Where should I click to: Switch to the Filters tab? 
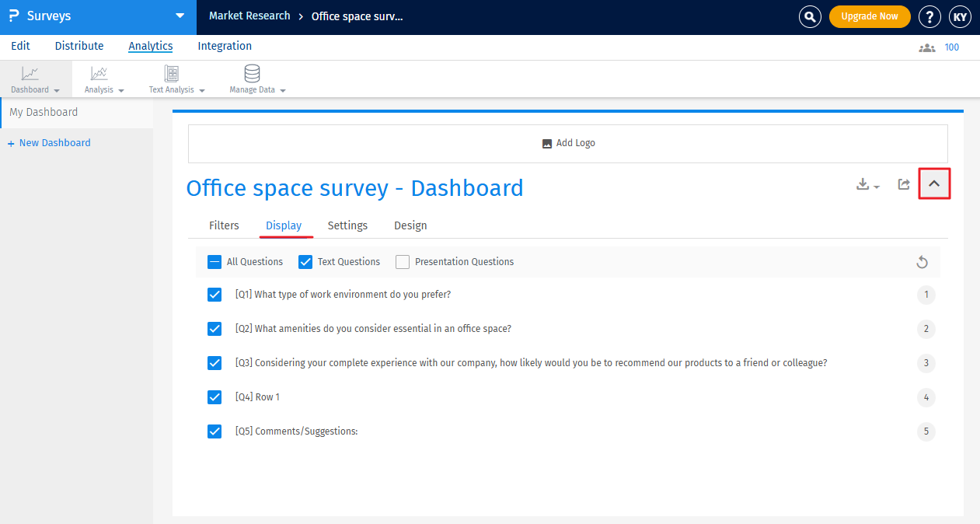click(x=224, y=225)
